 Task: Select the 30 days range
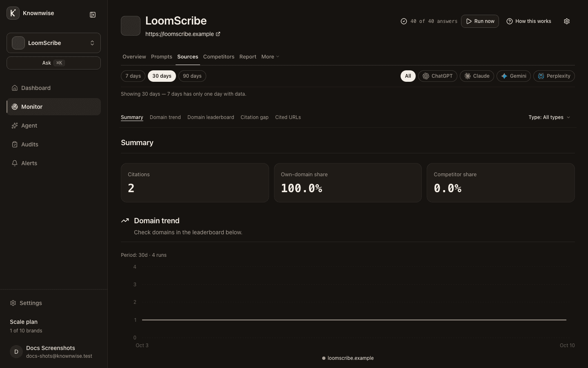click(x=162, y=76)
